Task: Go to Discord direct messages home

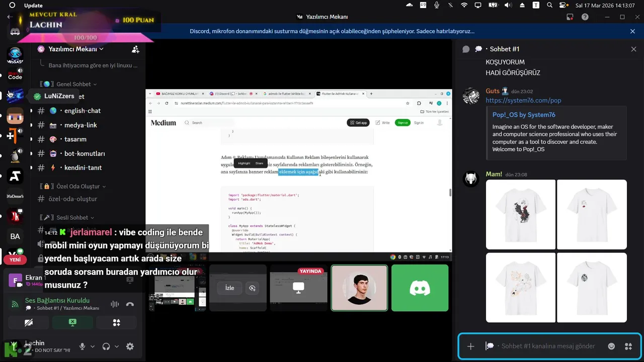Action: click(15, 31)
